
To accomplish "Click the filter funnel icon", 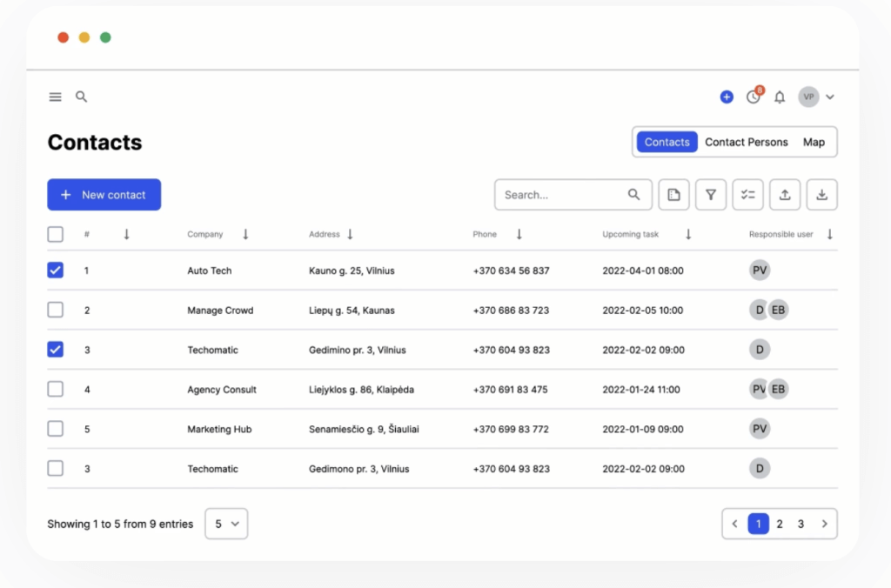I will [x=711, y=195].
